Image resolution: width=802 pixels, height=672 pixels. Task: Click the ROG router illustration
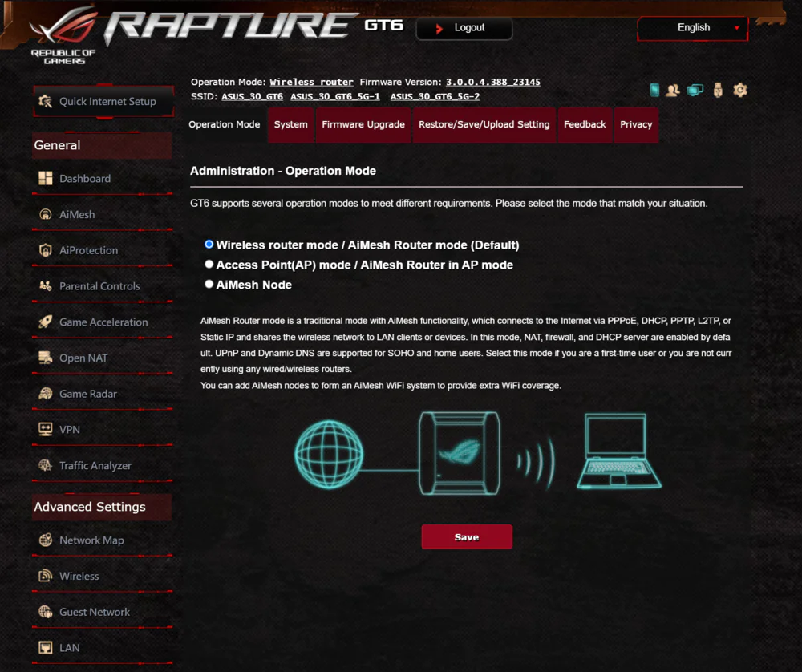click(460, 453)
